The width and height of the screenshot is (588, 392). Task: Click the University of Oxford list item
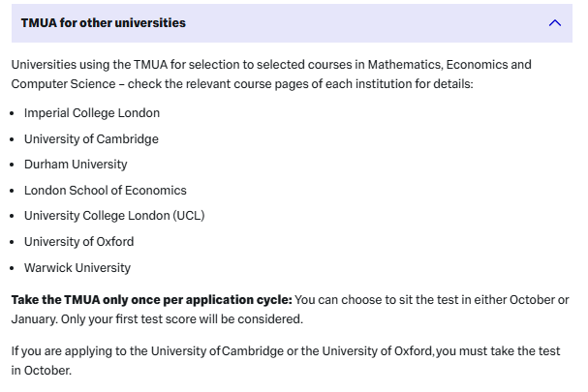[x=79, y=242]
